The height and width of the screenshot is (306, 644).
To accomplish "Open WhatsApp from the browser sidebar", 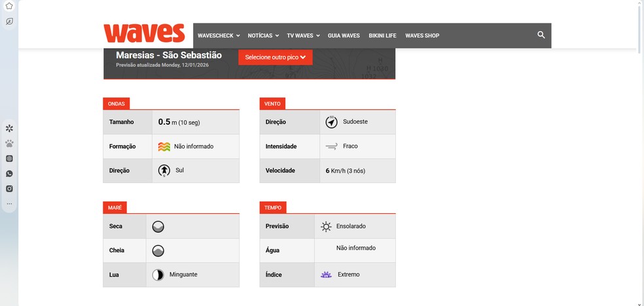I will pyautogui.click(x=9, y=173).
